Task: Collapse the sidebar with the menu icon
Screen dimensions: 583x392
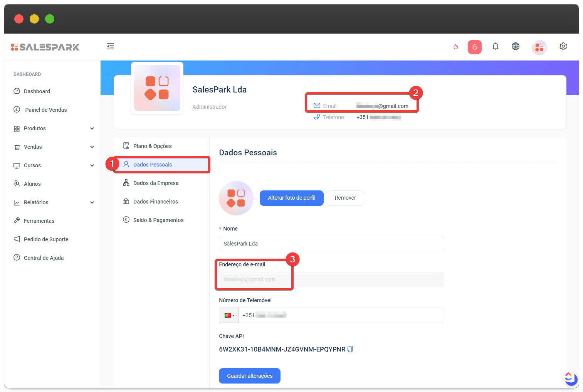Action: click(111, 47)
